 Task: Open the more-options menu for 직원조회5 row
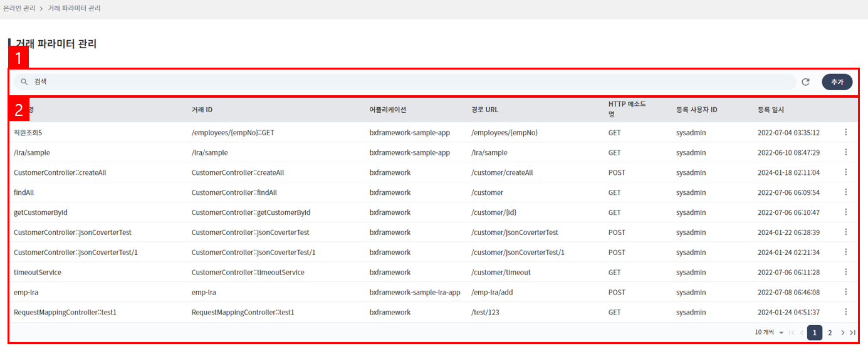[x=845, y=132]
